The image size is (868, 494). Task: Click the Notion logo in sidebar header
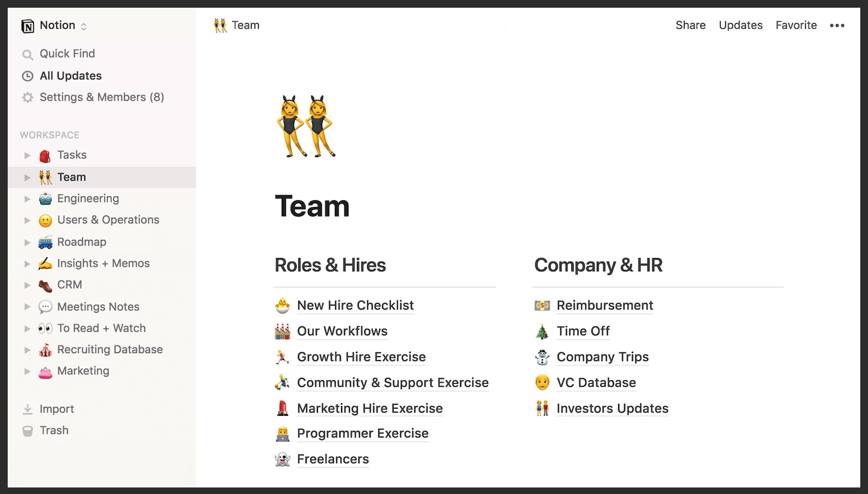coord(27,26)
